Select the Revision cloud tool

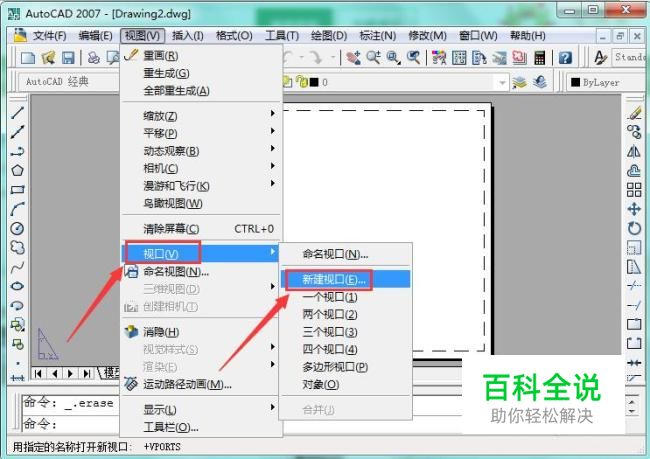[17, 248]
